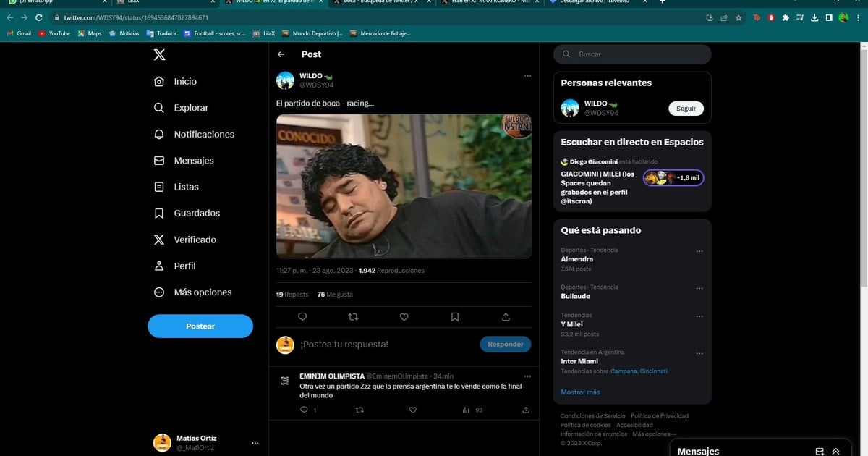Open Perfil from the sidebar

pos(174,266)
